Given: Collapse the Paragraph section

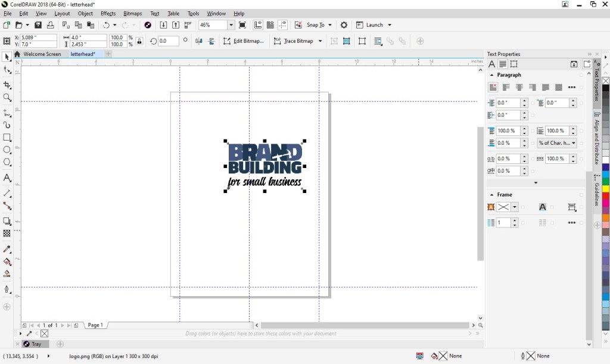Looking at the screenshot, I should 491,75.
